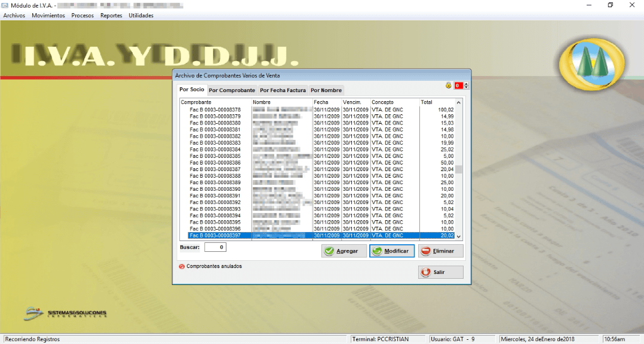Select row Fac B 0003-00008395
Screen dimensions: 644x344
pos(321,222)
